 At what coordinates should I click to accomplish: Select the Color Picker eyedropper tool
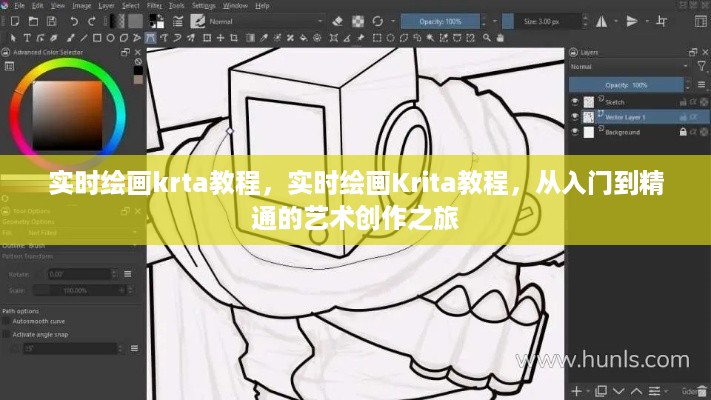[x=263, y=38]
